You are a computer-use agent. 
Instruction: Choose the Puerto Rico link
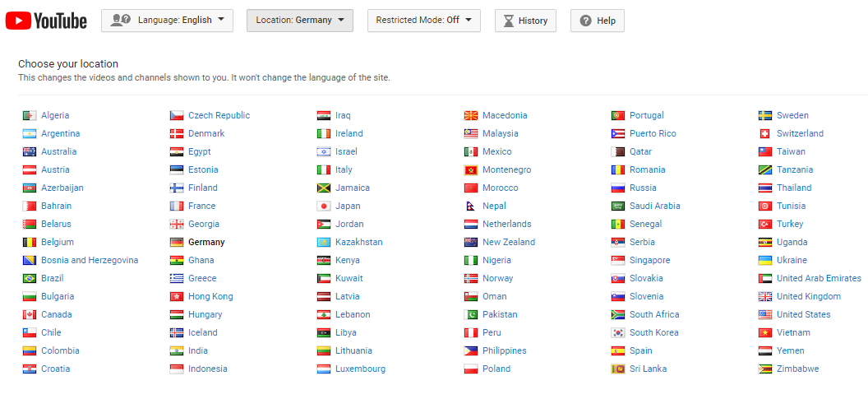point(653,133)
